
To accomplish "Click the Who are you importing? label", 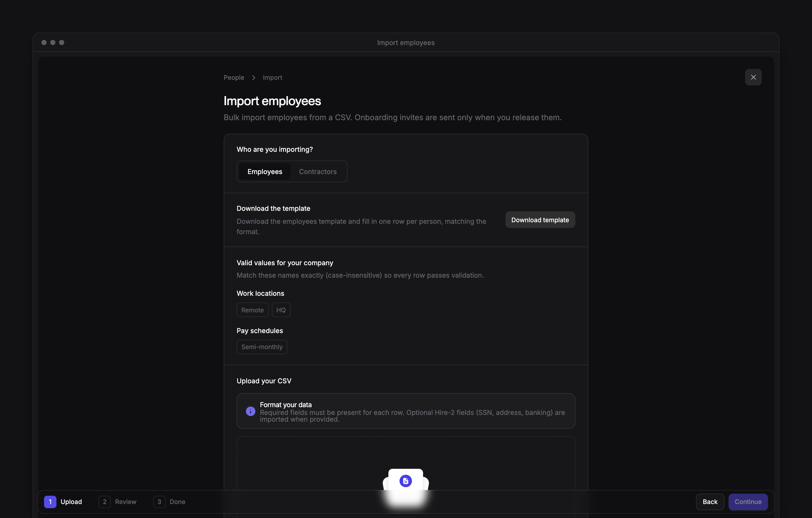I will pyautogui.click(x=274, y=149).
